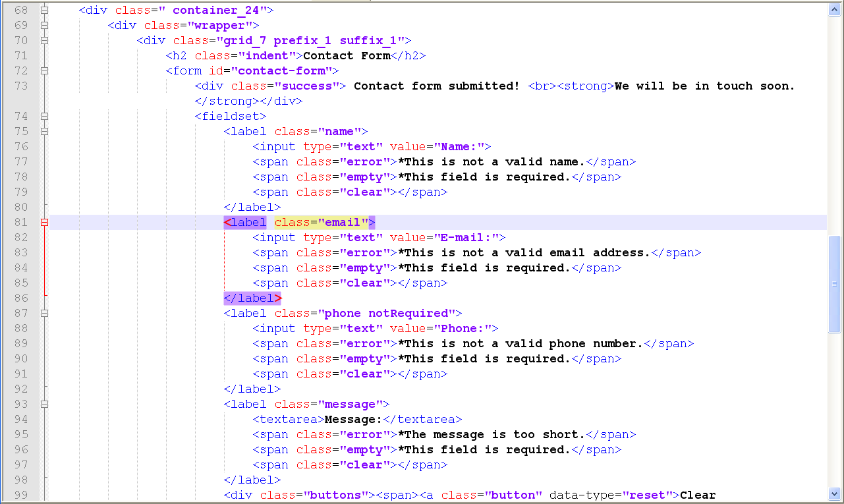This screenshot has width=844, height=504.
Task: Collapse the grid_7 div fold on line 70
Action: point(44,41)
